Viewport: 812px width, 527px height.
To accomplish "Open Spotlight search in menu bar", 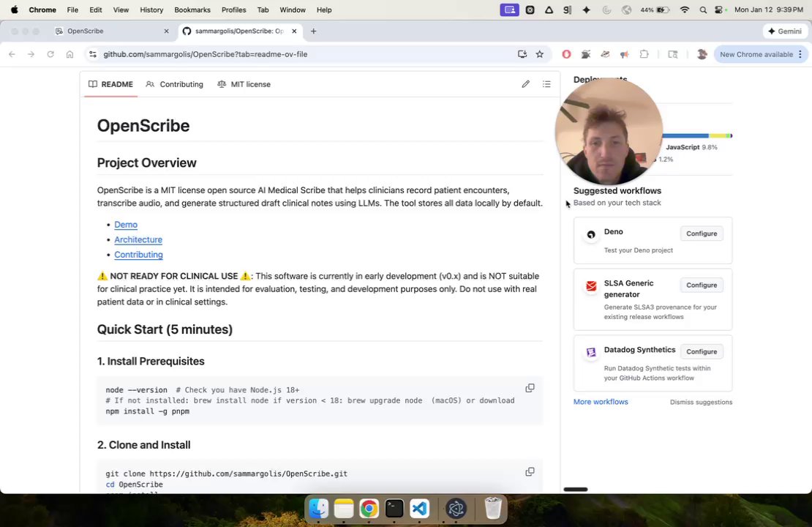I will coord(703,10).
